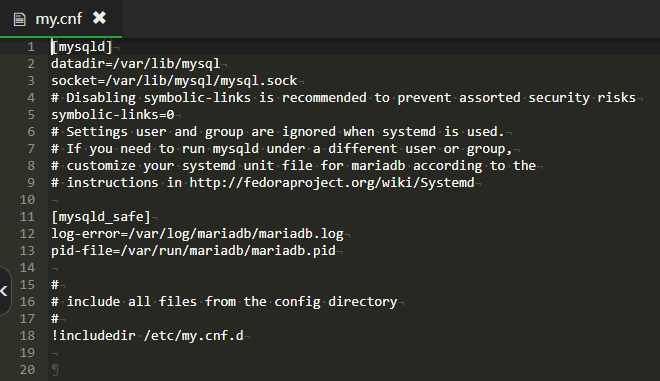Click the fedoraproject.org Systemd URL text
This screenshot has width=660, height=381.
coord(332,183)
